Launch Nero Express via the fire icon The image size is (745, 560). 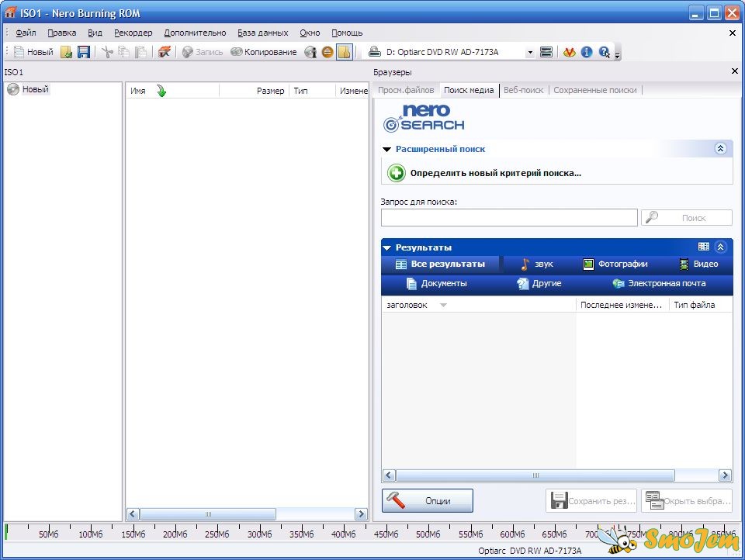point(165,52)
